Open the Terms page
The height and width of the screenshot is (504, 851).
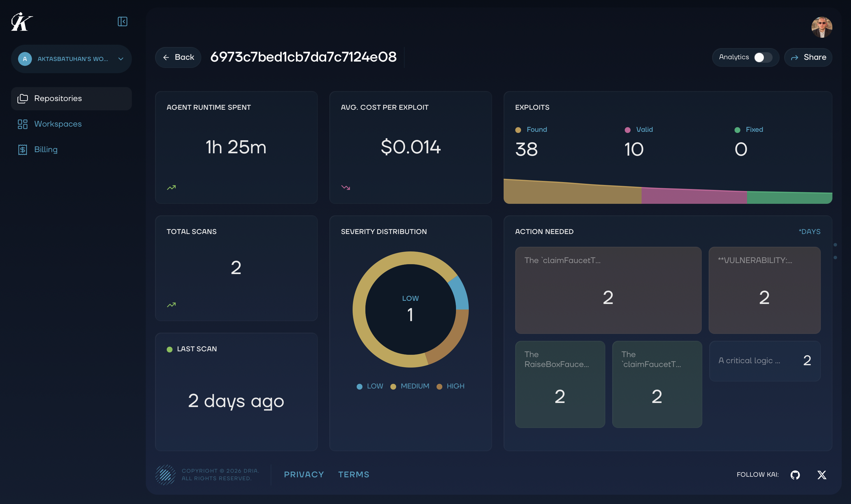pos(354,474)
